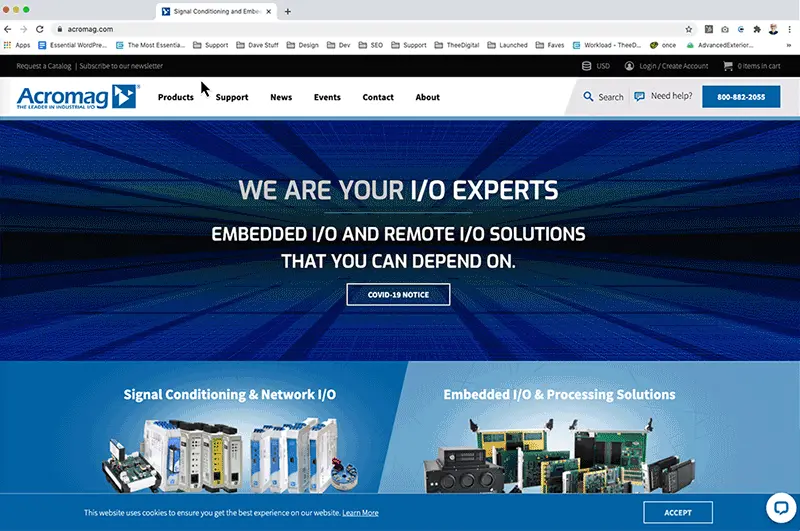Open the Products menu
The width and height of the screenshot is (800, 531).
click(176, 97)
